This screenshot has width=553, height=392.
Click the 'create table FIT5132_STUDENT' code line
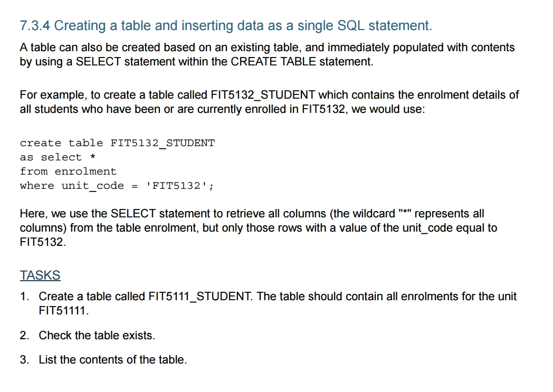(117, 143)
